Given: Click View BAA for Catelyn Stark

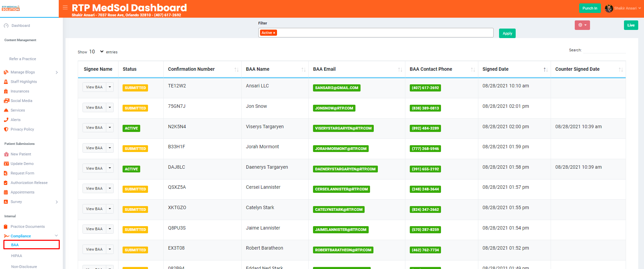Looking at the screenshot, I should point(94,209).
